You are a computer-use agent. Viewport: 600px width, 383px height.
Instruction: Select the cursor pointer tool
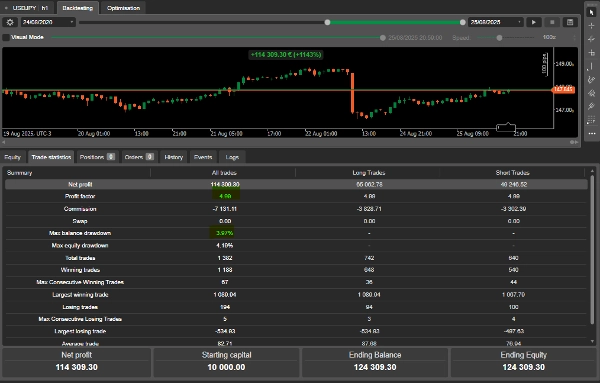pyautogui.click(x=592, y=12)
